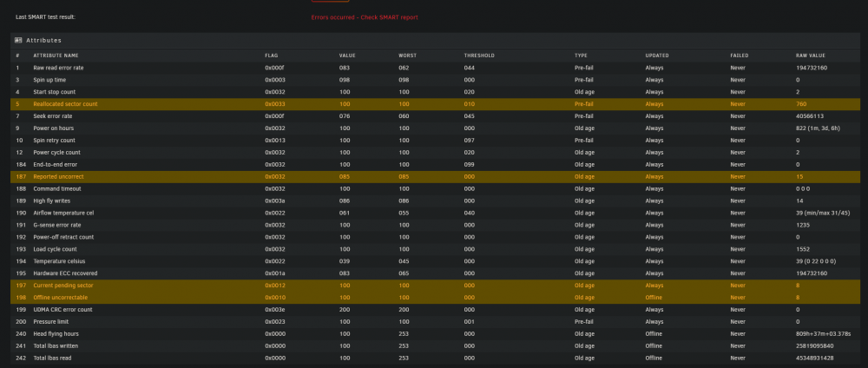Click the red SMART errors message
This screenshot has height=368, width=868.
(365, 17)
